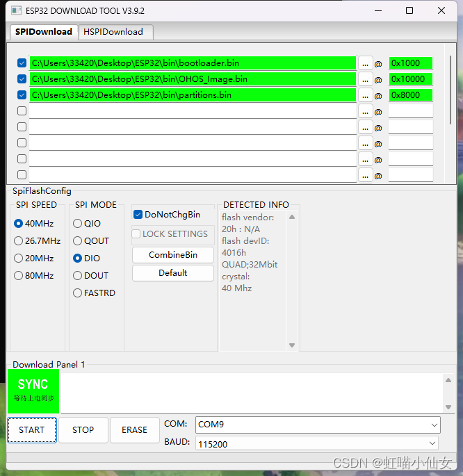Viewport: 463px width, 476px height.
Task: Minimize the ESP32 Download Tool window
Action: click(x=378, y=10)
